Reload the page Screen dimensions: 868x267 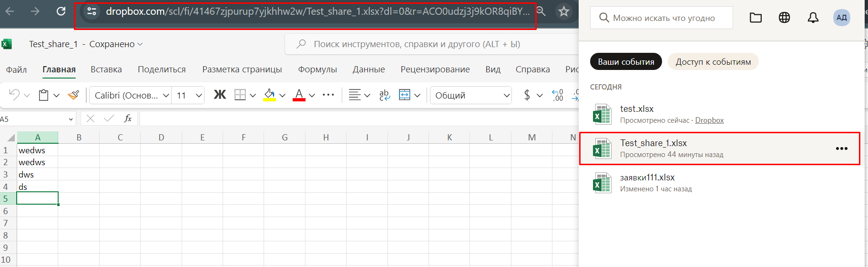pyautogui.click(x=61, y=11)
